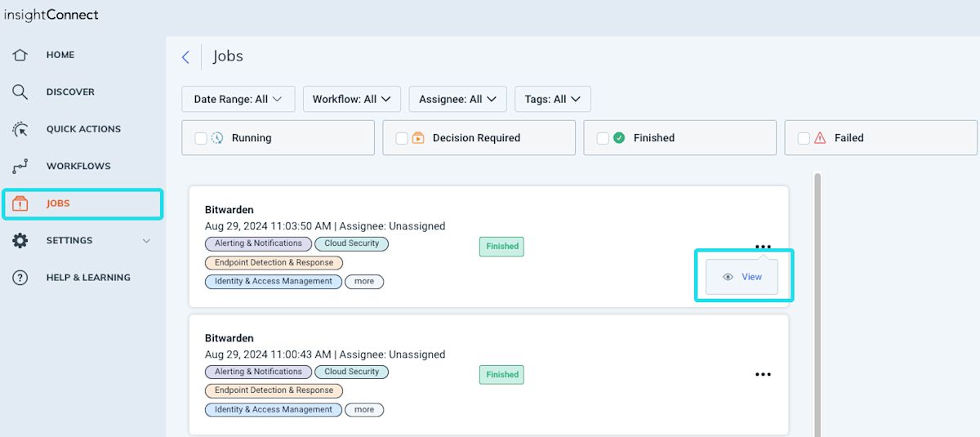The width and height of the screenshot is (980, 437).
Task: Click the Decision Required orange icon
Action: click(418, 138)
